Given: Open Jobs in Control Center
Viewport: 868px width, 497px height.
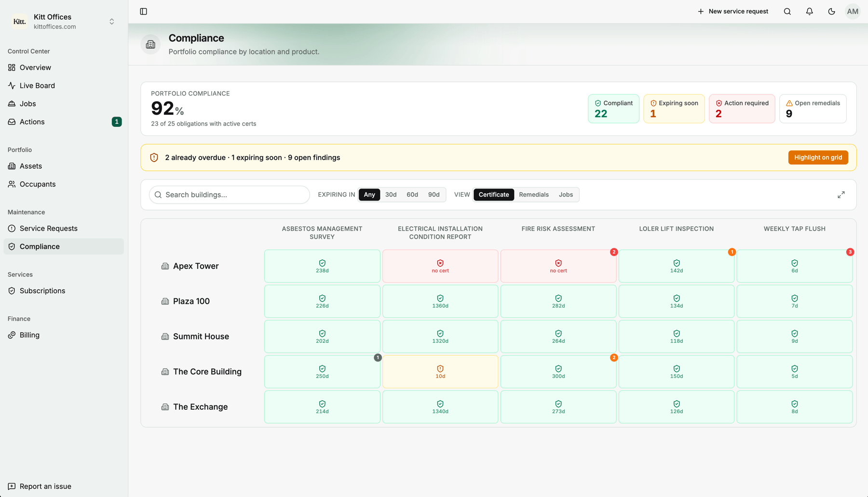Looking at the screenshot, I should [64, 104].
